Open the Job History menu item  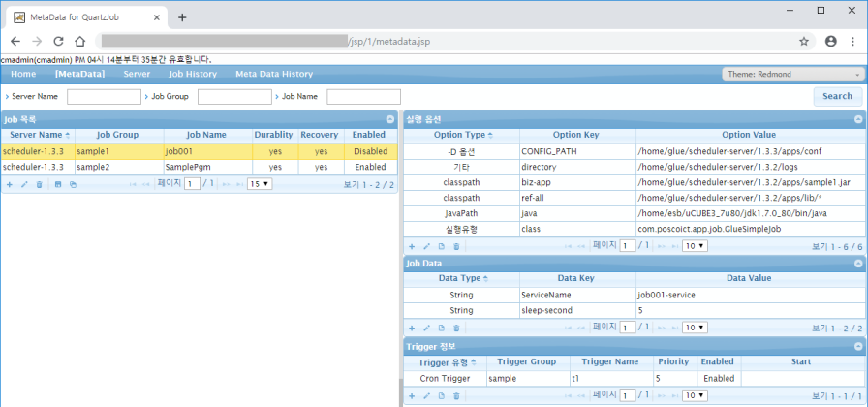click(x=193, y=74)
